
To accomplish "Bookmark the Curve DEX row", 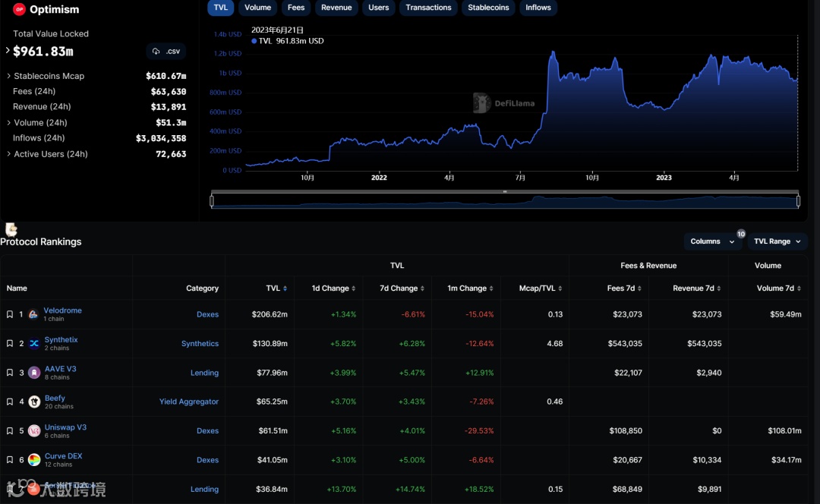I will tap(9, 460).
